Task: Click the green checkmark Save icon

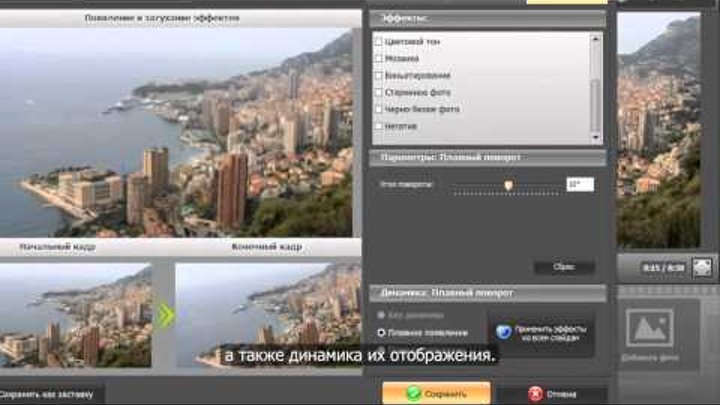Action: [x=414, y=394]
